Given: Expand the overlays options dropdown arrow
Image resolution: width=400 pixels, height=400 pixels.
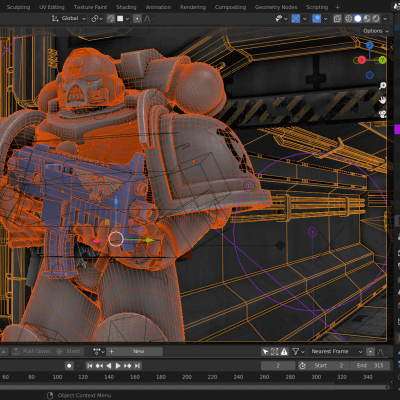Looking at the screenshot, I should [x=325, y=19].
